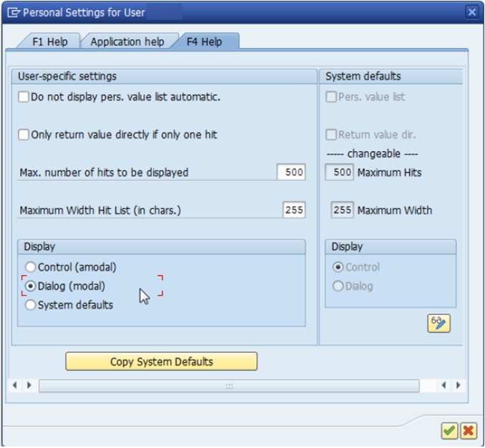Screen dimensions: 485x448
Task: Select the Dialog (modal) radio button
Action: (x=31, y=286)
